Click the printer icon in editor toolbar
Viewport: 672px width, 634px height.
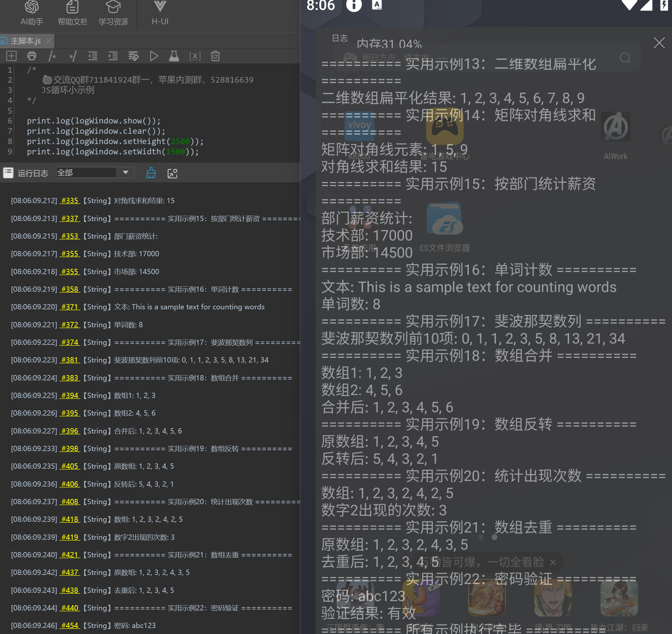[32, 56]
